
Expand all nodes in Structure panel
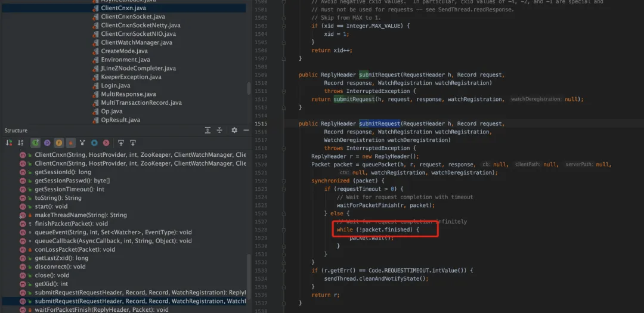pyautogui.click(x=208, y=130)
